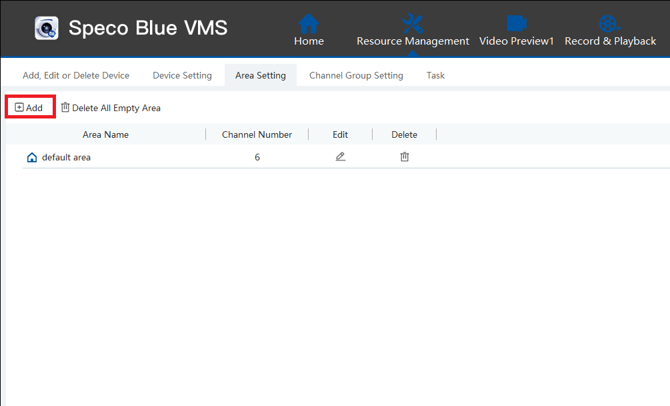The width and height of the screenshot is (670, 406).
Task: Click the Area Name column header
Action: coord(105,135)
